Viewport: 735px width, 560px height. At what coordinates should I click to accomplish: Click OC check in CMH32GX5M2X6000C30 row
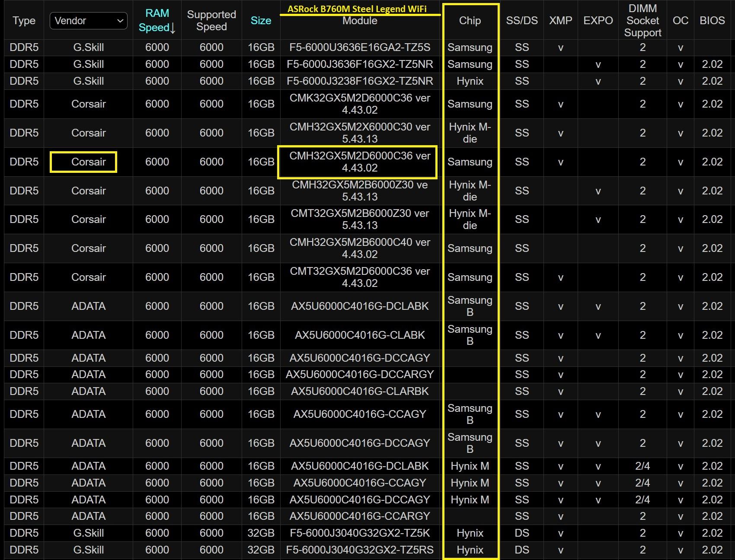point(681,133)
